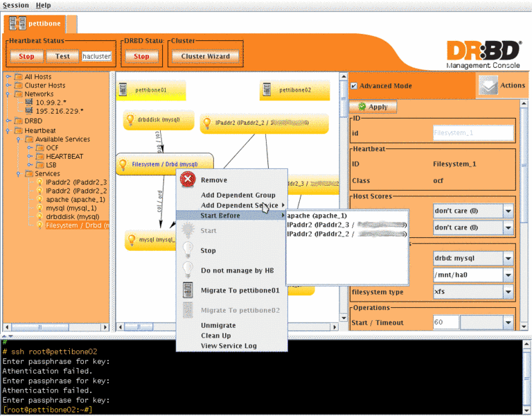Click the pettibone01 host server icon

click(x=123, y=89)
